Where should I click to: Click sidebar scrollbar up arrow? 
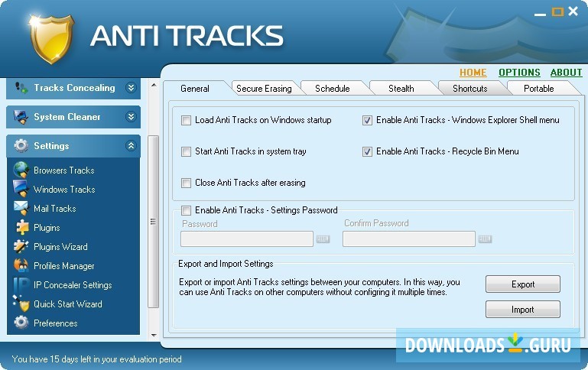coord(154,85)
